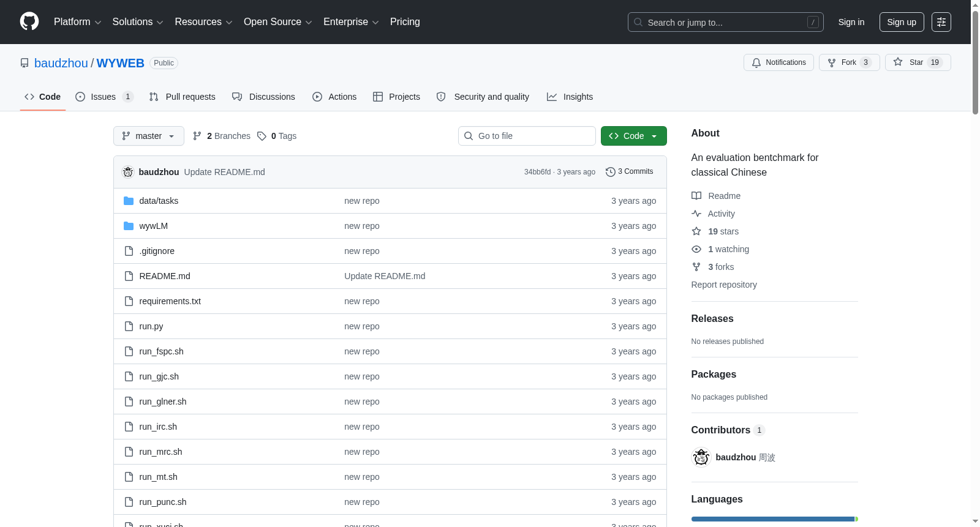Screen dimensions: 980x527
Task: Click the Sign in link
Action: click(x=851, y=22)
